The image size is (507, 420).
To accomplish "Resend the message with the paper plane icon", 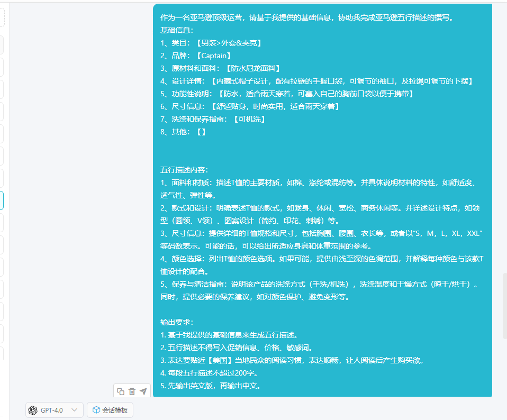I will coord(143,391).
